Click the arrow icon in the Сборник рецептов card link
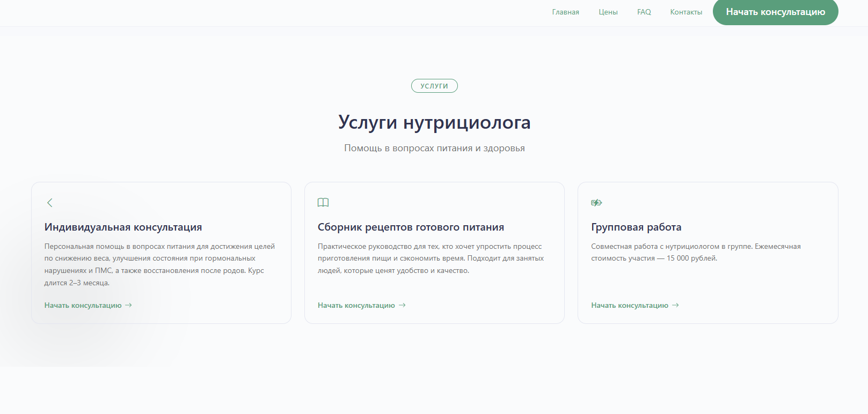 [x=402, y=305]
